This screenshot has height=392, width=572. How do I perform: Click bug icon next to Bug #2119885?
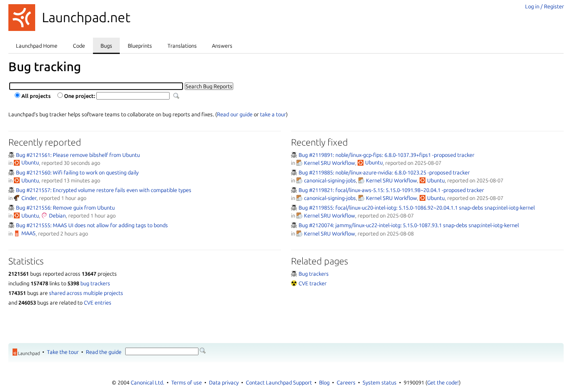pyautogui.click(x=294, y=172)
